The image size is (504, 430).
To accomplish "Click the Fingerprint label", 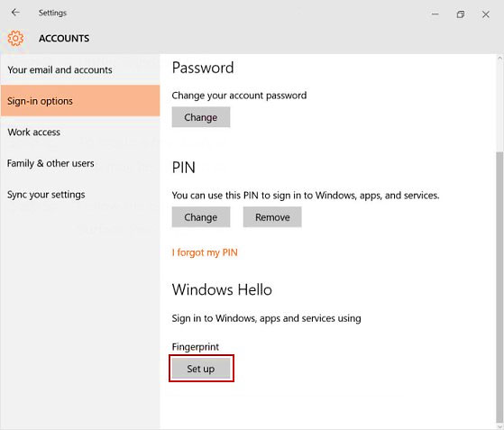I will (196, 347).
